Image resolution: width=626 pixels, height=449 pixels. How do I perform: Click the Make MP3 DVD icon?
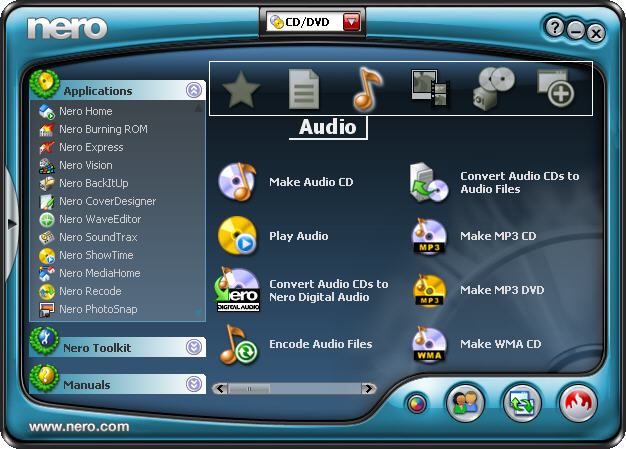(429, 290)
